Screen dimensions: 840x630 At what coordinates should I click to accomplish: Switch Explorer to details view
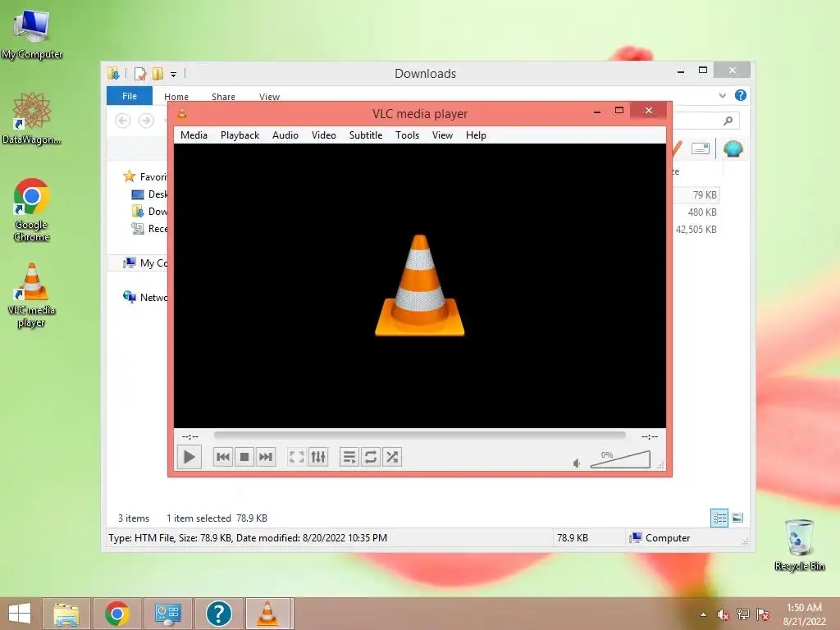[x=719, y=518]
